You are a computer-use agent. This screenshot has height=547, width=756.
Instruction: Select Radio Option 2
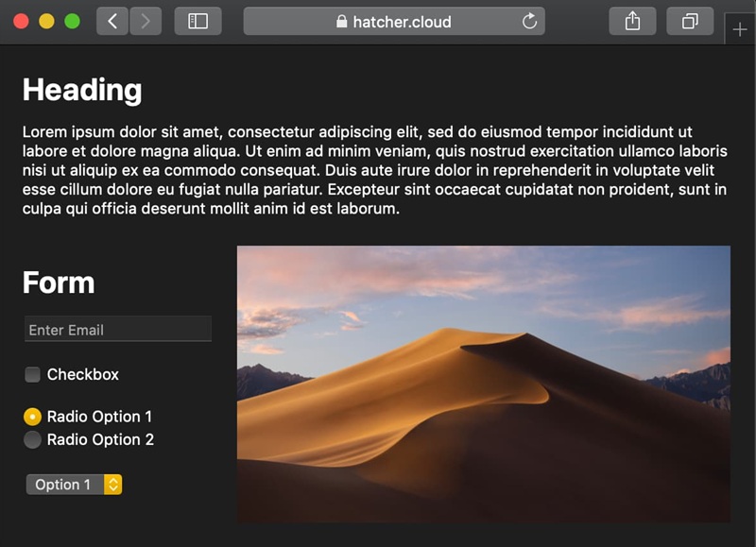(x=32, y=439)
